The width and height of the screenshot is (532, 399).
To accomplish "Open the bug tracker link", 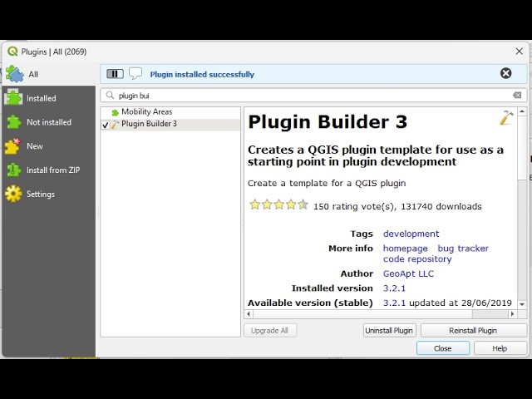I will pos(463,249).
